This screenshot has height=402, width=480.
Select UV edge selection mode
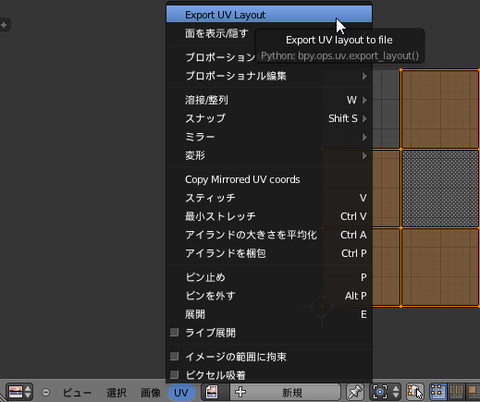coord(456,392)
